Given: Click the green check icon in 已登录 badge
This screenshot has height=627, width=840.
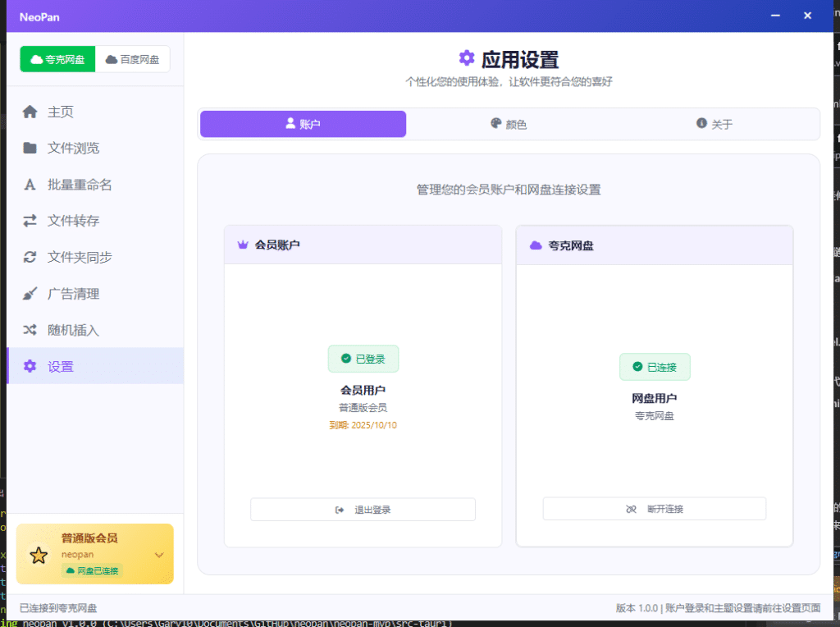Looking at the screenshot, I should tap(346, 359).
